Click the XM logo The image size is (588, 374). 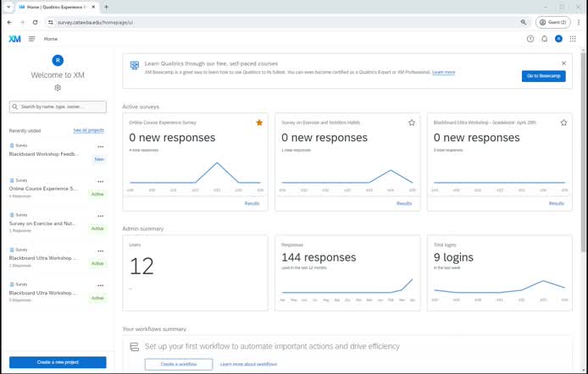pos(14,39)
